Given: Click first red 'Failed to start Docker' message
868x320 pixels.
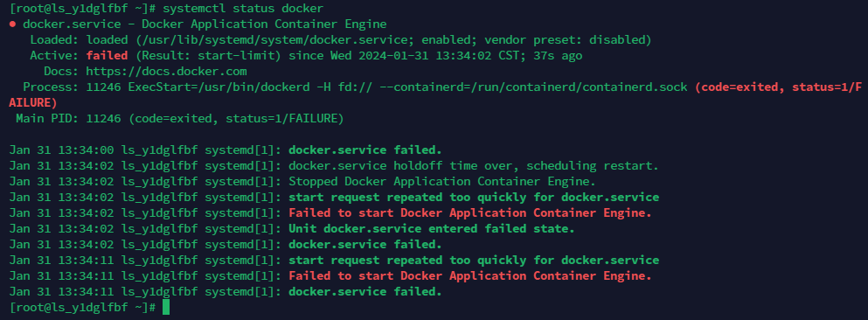Looking at the screenshot, I should pyautogui.click(x=470, y=213).
